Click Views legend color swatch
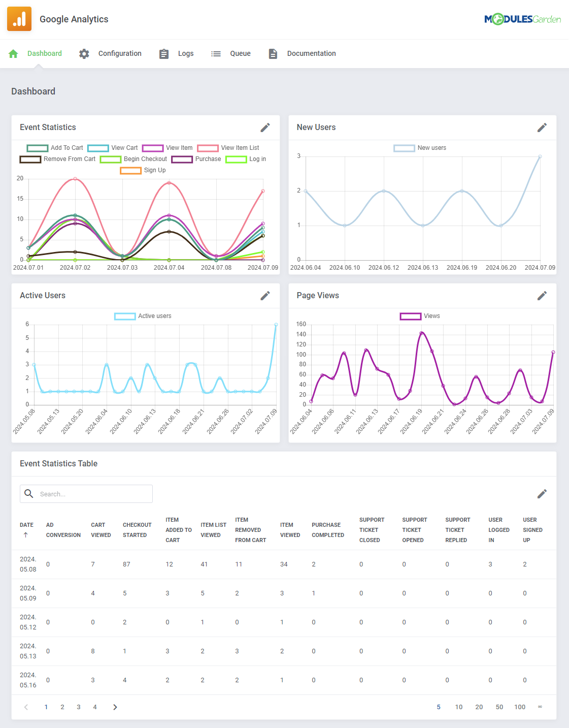The width and height of the screenshot is (569, 728). coord(411,316)
